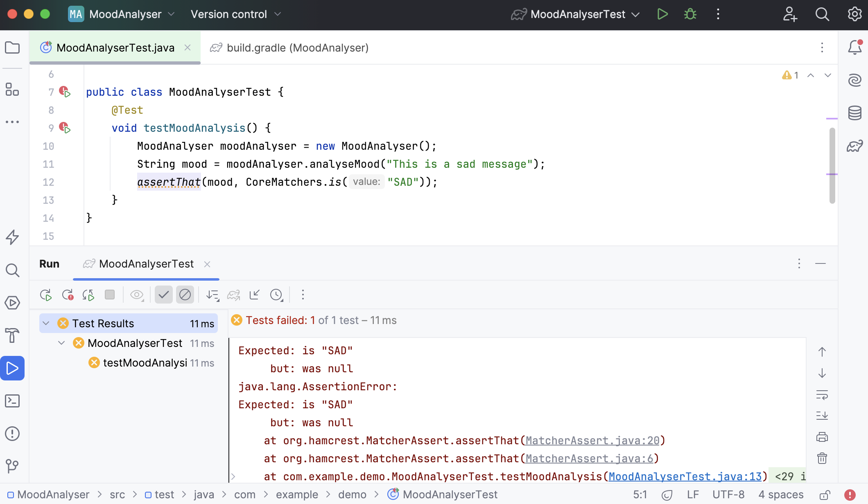Viewport: 868px width, 504px height.
Task: Clear console output with trash icon
Action: coord(822,458)
